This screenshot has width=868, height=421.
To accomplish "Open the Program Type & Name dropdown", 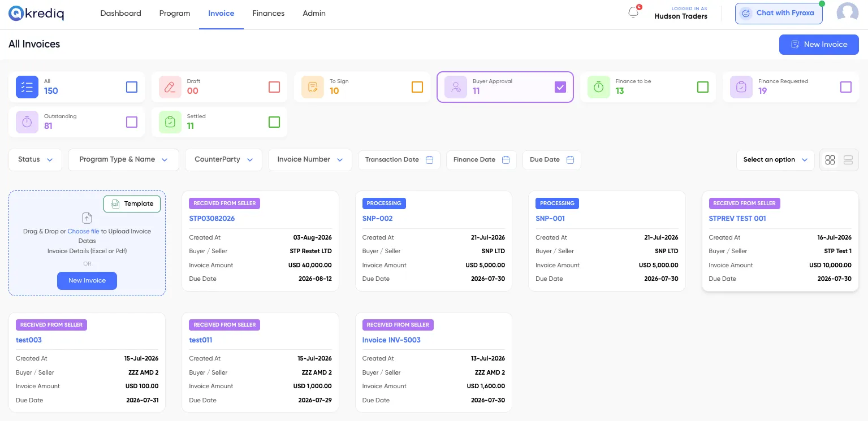I will pyautogui.click(x=123, y=160).
